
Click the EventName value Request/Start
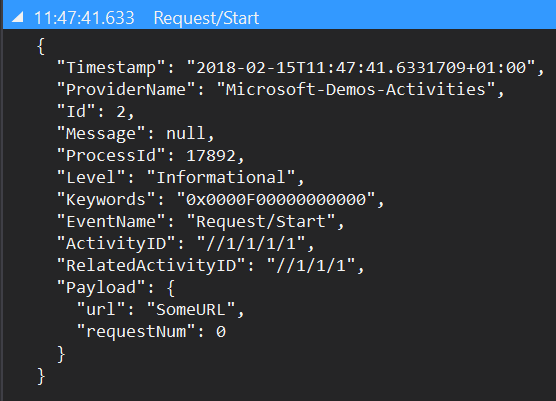261,221
